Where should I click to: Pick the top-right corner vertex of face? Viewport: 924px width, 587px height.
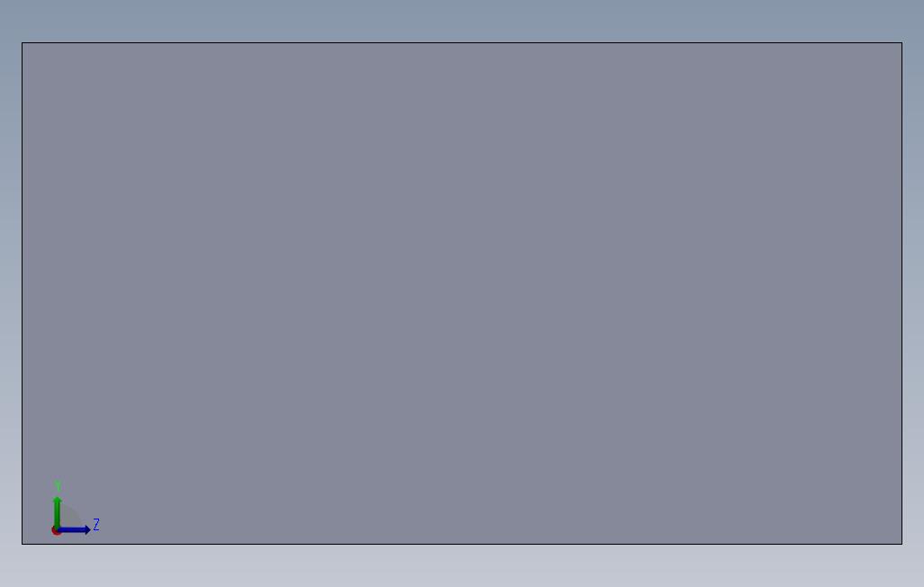901,42
